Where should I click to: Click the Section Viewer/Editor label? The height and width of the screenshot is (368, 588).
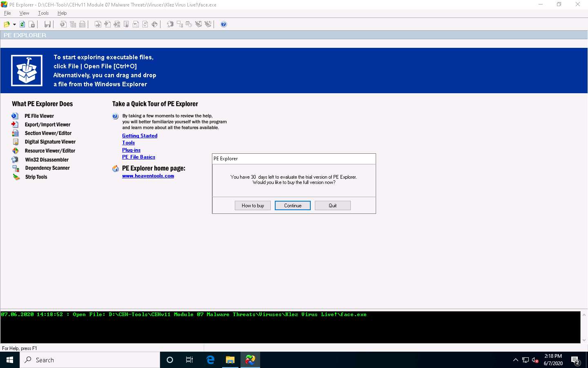click(x=48, y=133)
